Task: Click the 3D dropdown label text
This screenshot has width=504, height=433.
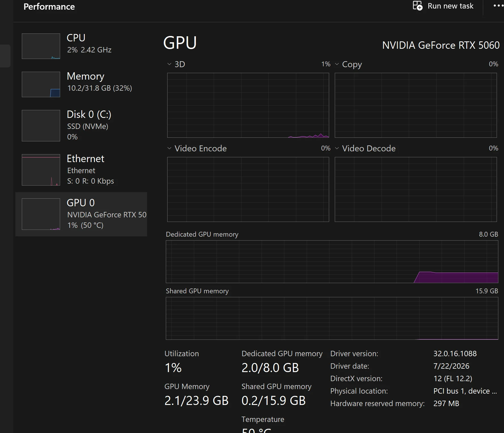Action: [x=180, y=64]
